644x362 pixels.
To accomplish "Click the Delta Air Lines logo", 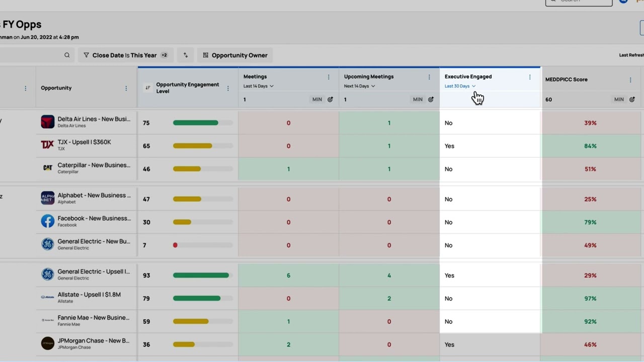I will (x=48, y=122).
